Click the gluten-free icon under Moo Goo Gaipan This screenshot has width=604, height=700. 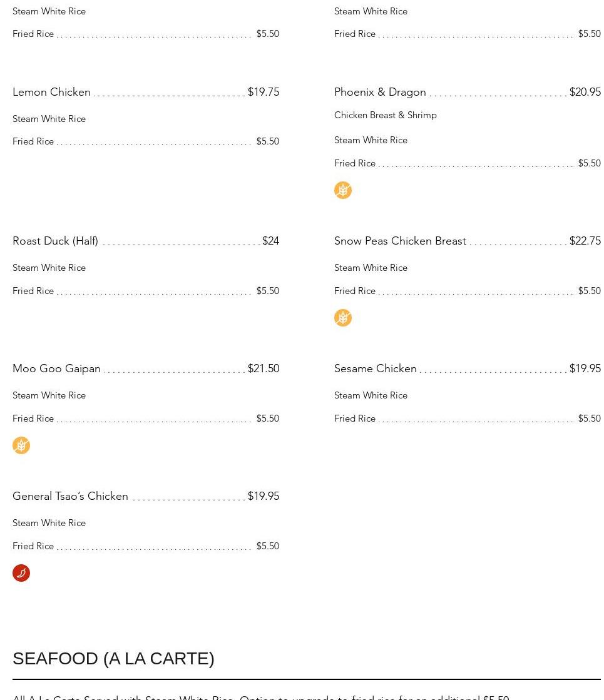pyautogui.click(x=21, y=445)
